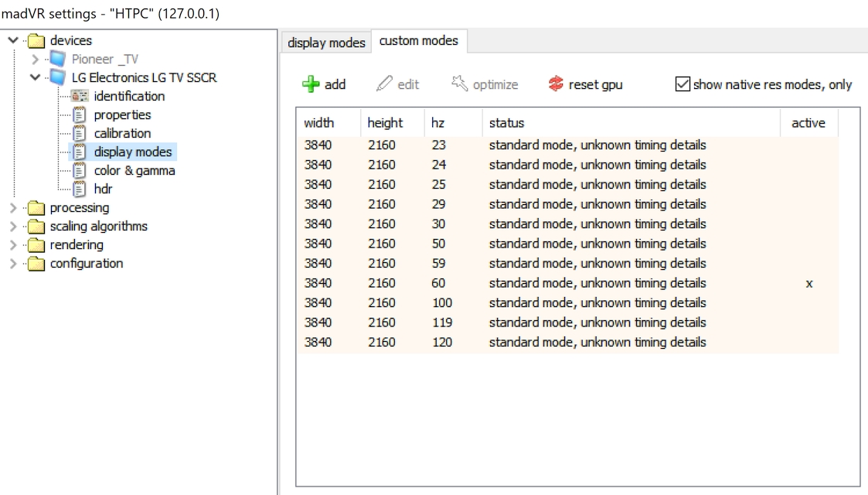Click the red reset gpu icon
The image size is (868, 495).
(555, 84)
